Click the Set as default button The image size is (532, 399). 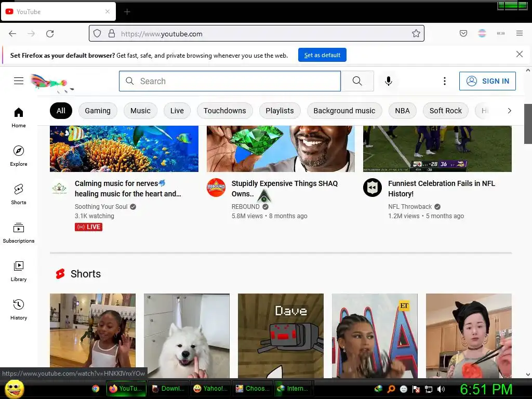(322, 55)
